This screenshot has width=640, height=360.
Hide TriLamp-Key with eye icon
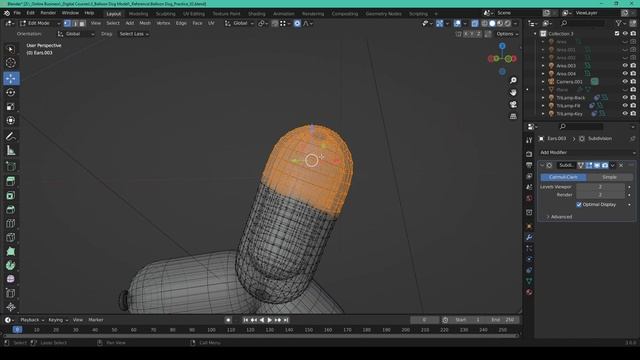pos(625,113)
